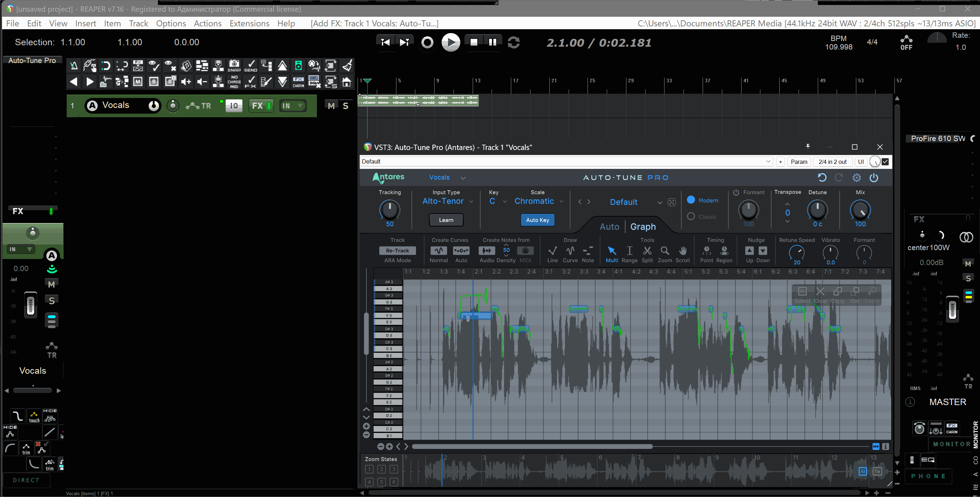Select the Classic mode radio button
The image size is (980, 497).
point(691,216)
